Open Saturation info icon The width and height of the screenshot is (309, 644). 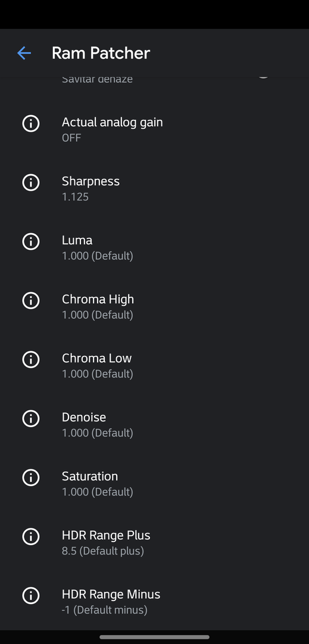click(31, 477)
